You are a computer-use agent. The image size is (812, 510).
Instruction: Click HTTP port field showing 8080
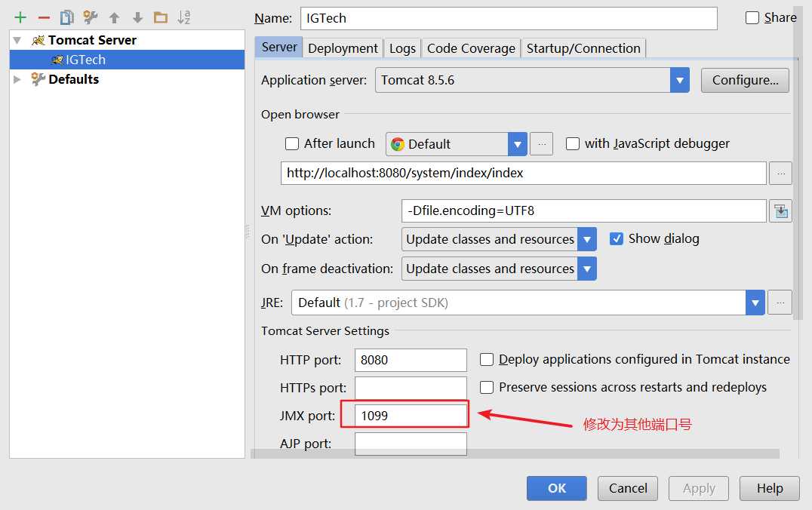pyautogui.click(x=411, y=360)
